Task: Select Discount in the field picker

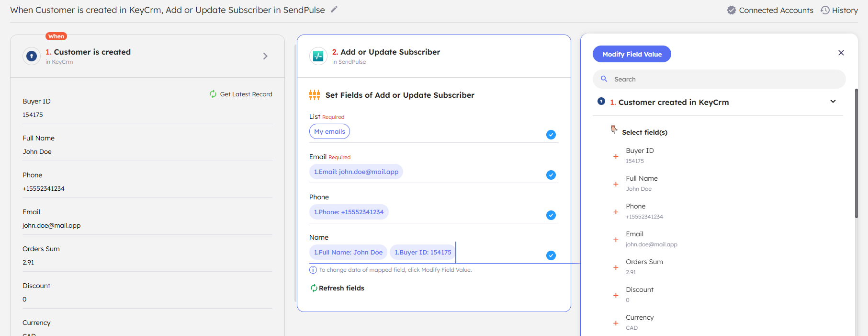Action: (x=640, y=294)
